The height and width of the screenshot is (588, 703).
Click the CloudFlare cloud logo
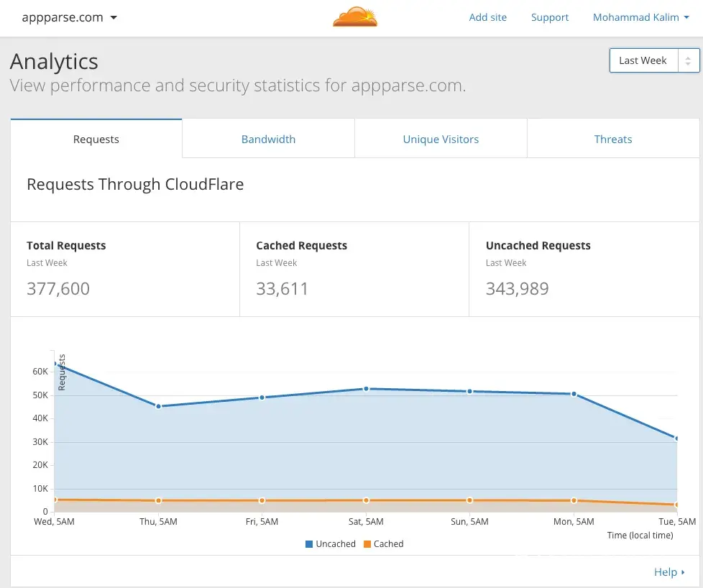point(354,17)
